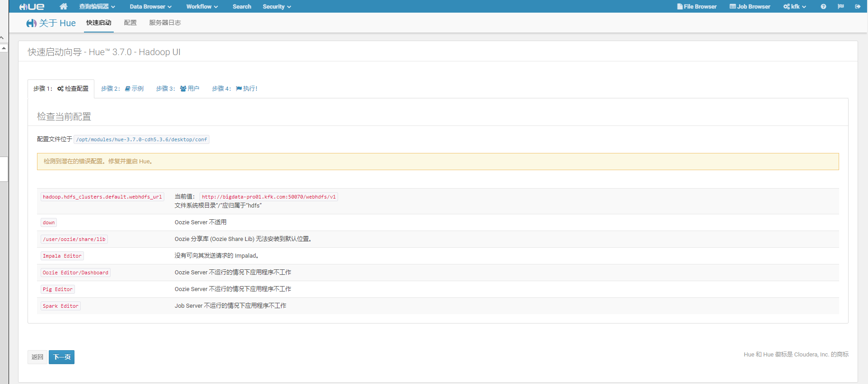Click /user/oozie/share/lib label

(x=74, y=239)
